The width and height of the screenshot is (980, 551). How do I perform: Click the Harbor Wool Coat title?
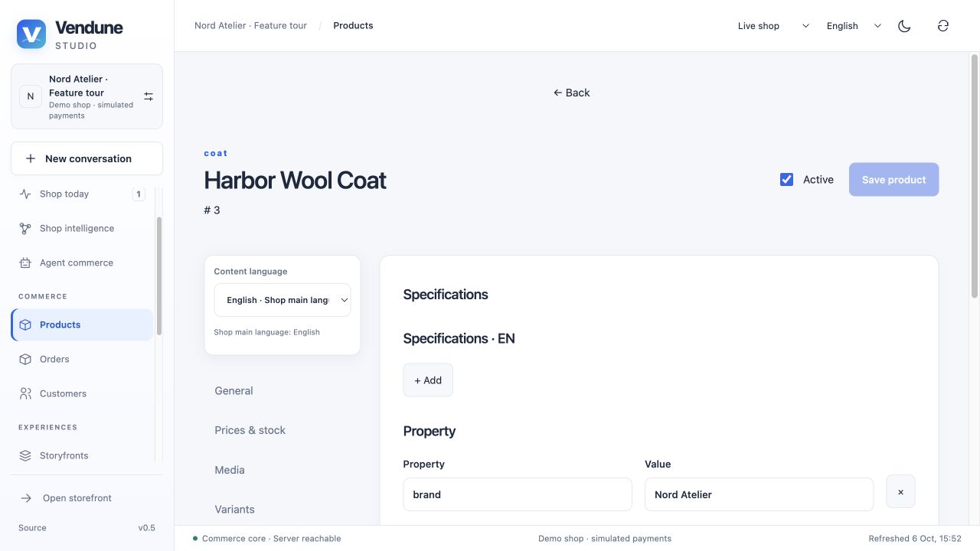(295, 181)
